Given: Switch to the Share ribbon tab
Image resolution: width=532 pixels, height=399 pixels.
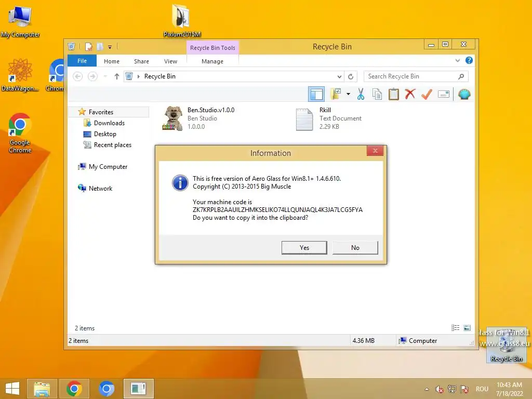Looking at the screenshot, I should [x=141, y=61].
